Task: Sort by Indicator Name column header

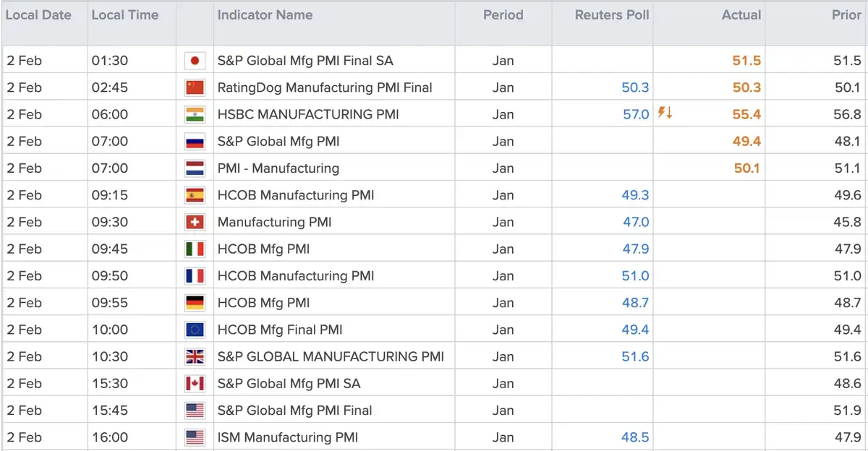Action: click(x=265, y=14)
